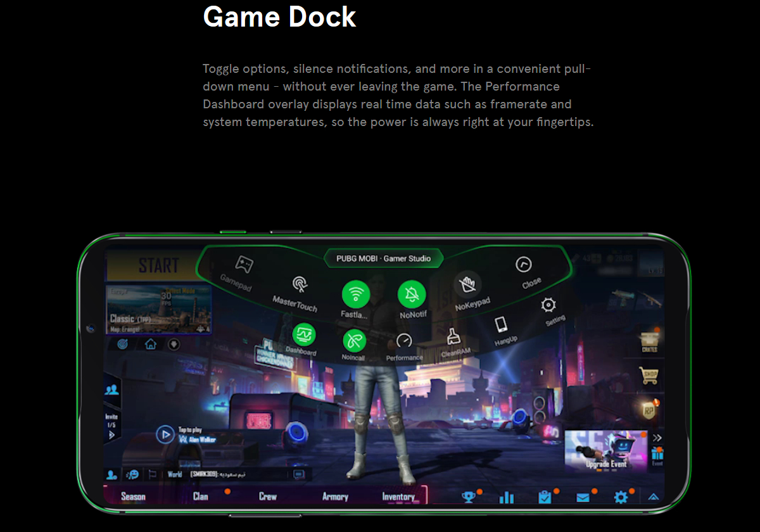Open the Crates icon

pyautogui.click(x=649, y=341)
